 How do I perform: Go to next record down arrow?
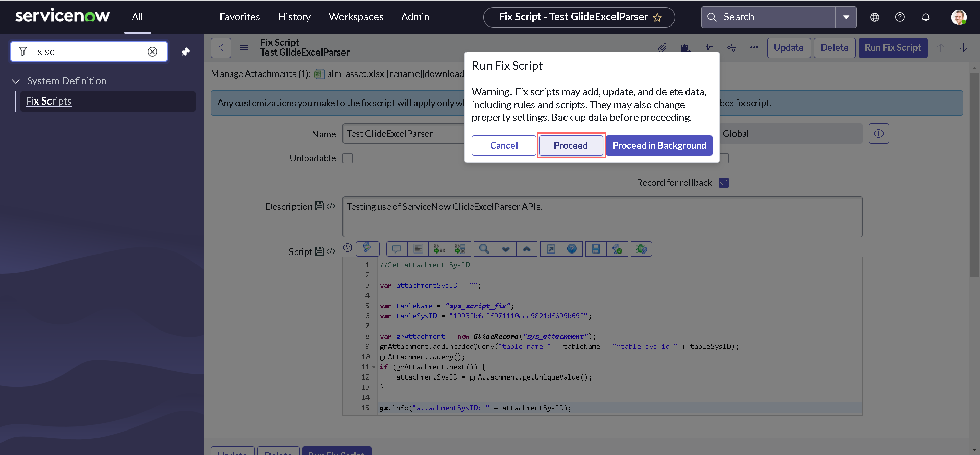coord(964,47)
